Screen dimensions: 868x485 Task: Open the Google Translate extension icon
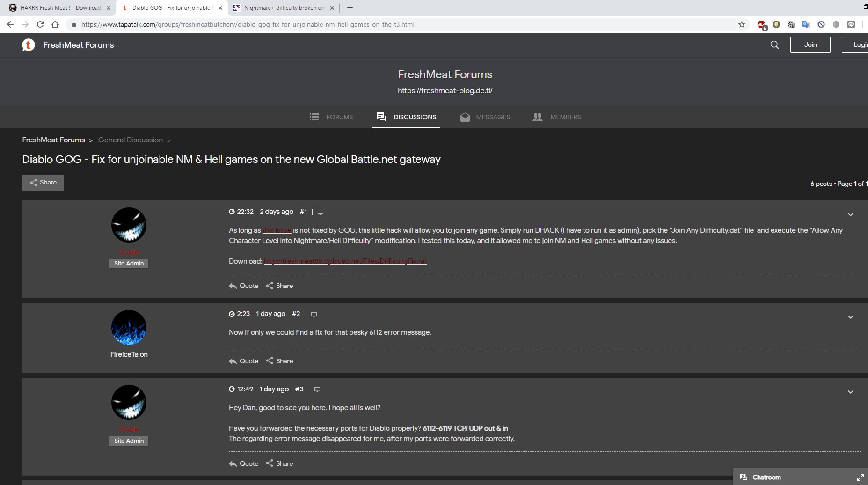point(806,24)
